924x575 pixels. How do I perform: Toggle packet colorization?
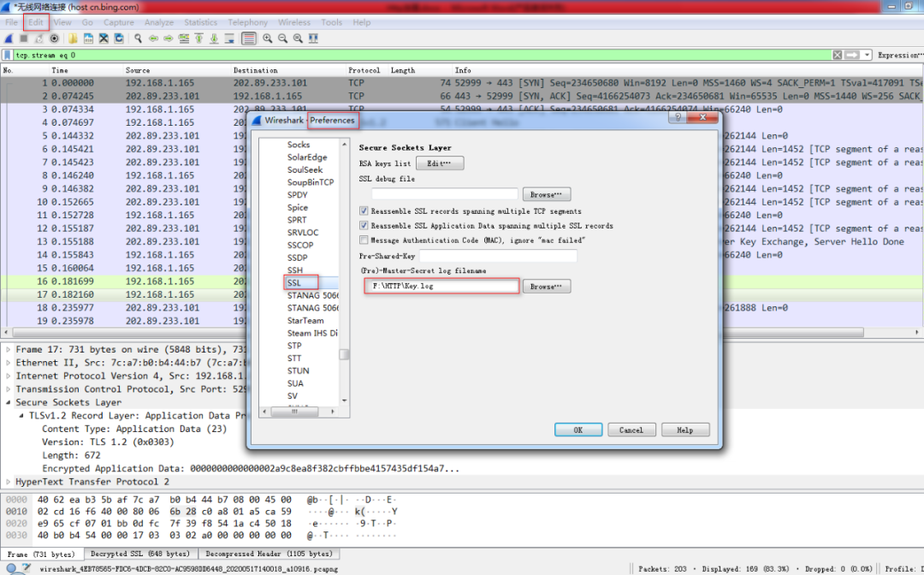pos(249,39)
